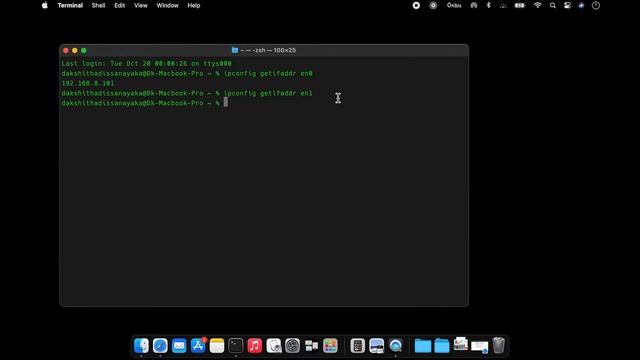This screenshot has width=640, height=360.
Task: Open Launchpad from the Dock
Action: click(x=330, y=346)
